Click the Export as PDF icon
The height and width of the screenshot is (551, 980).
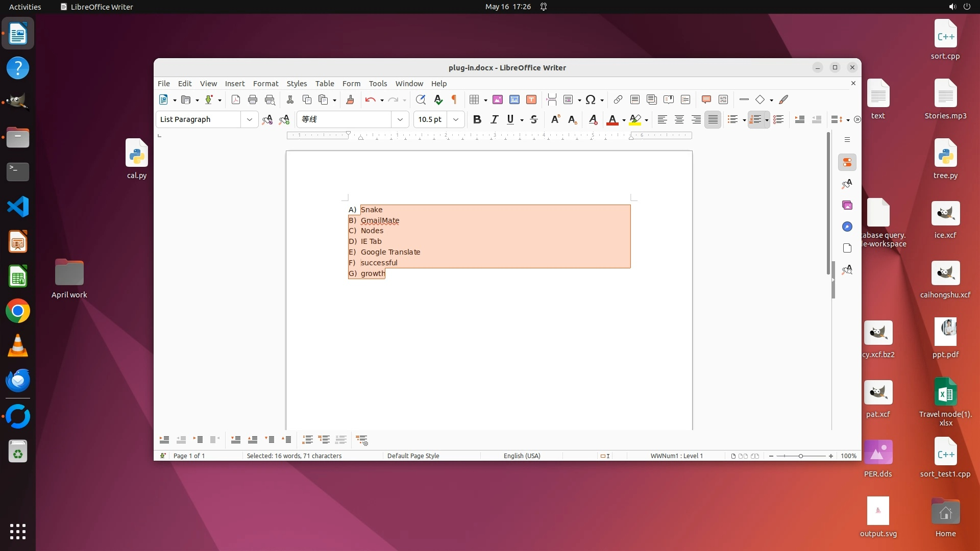click(x=235, y=99)
